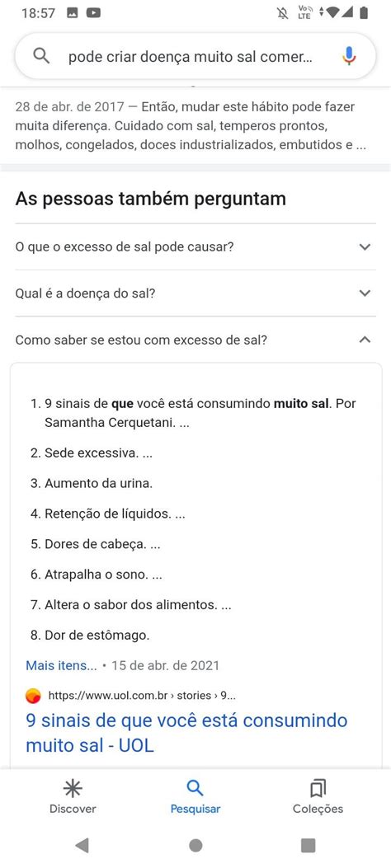Tap the UOL favicon icon

(33, 696)
